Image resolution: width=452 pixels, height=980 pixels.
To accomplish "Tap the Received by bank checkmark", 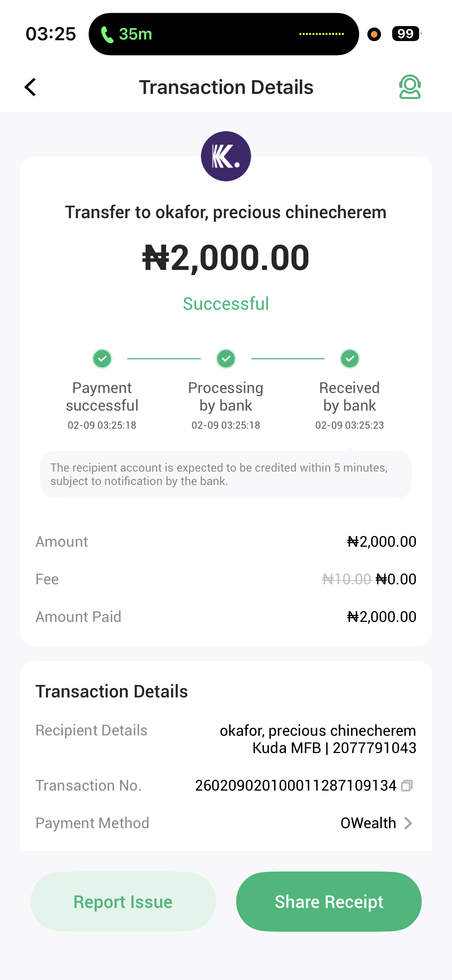I will click(350, 359).
